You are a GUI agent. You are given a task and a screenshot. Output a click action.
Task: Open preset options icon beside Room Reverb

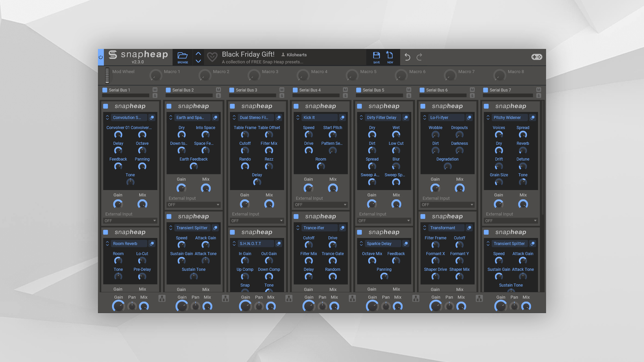(x=152, y=244)
